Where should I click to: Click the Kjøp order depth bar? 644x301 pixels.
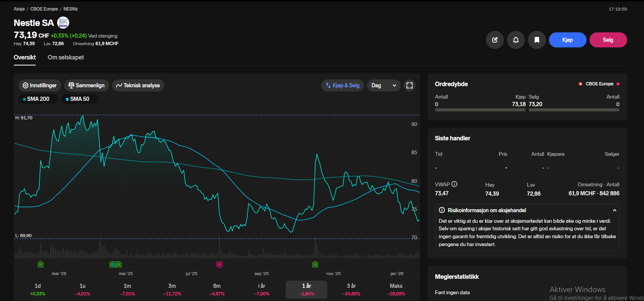[x=480, y=110]
